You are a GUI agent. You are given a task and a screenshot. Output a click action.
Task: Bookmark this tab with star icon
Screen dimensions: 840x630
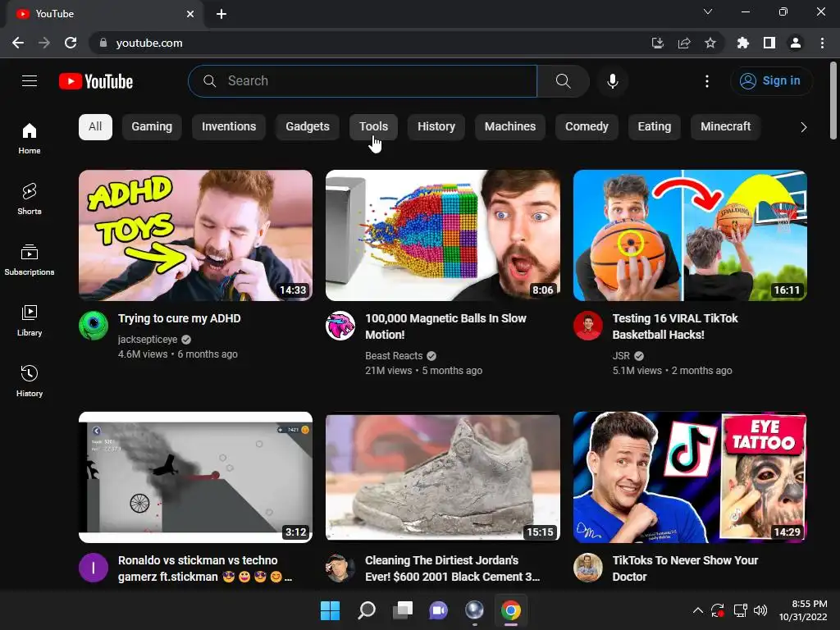pyautogui.click(x=710, y=43)
